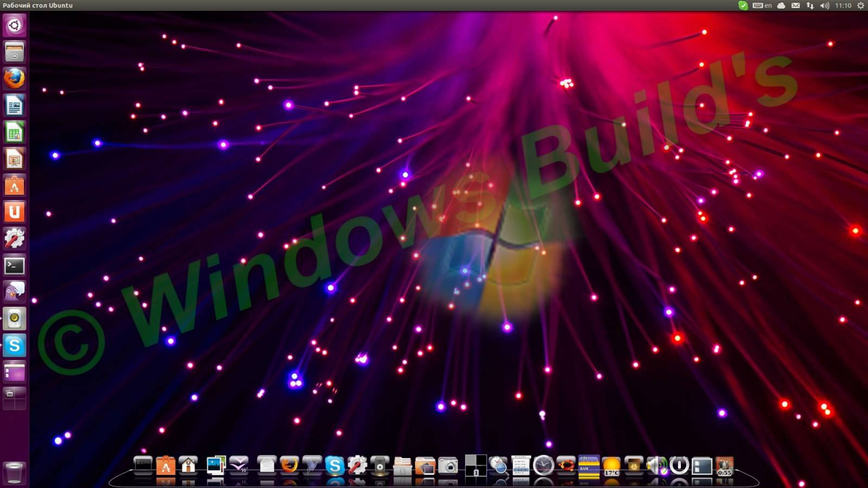868x488 pixels.
Task: Open Home folder in the bottom dock
Action: click(189, 466)
